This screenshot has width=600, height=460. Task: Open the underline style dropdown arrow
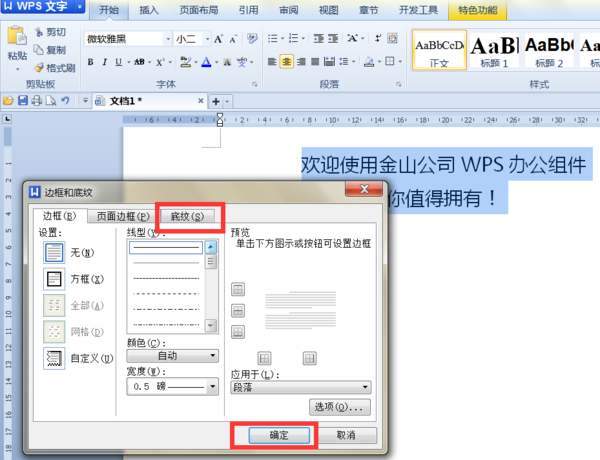pyautogui.click(x=129, y=62)
